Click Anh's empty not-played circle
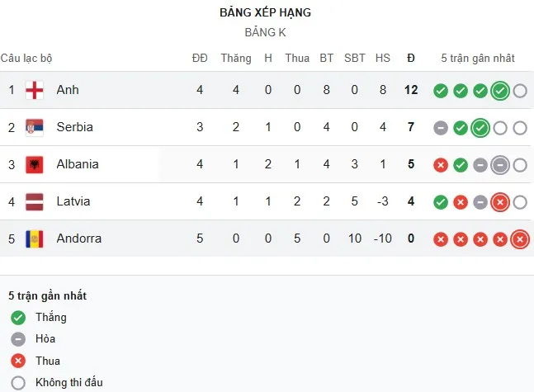Viewport: 534px width, 392px height. (x=519, y=91)
